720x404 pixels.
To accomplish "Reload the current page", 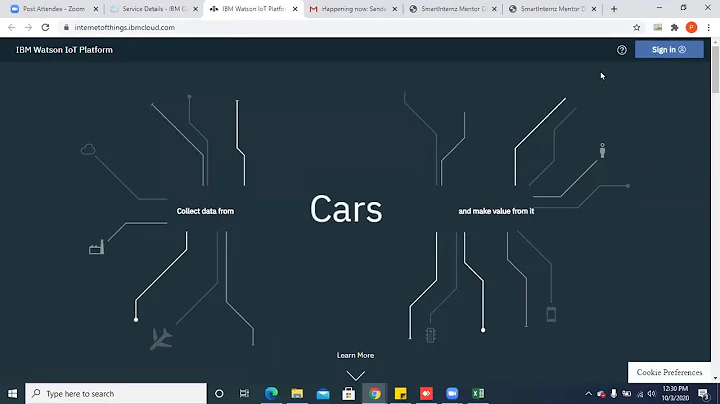I will point(45,28).
